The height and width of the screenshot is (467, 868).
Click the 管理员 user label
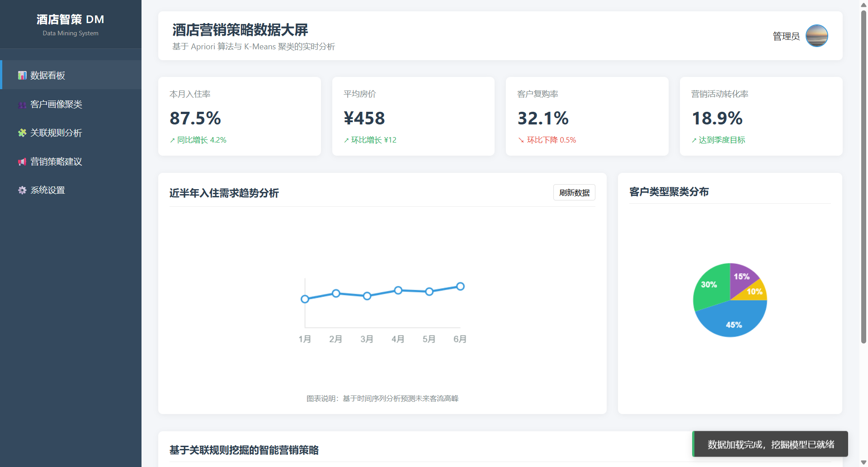point(786,36)
